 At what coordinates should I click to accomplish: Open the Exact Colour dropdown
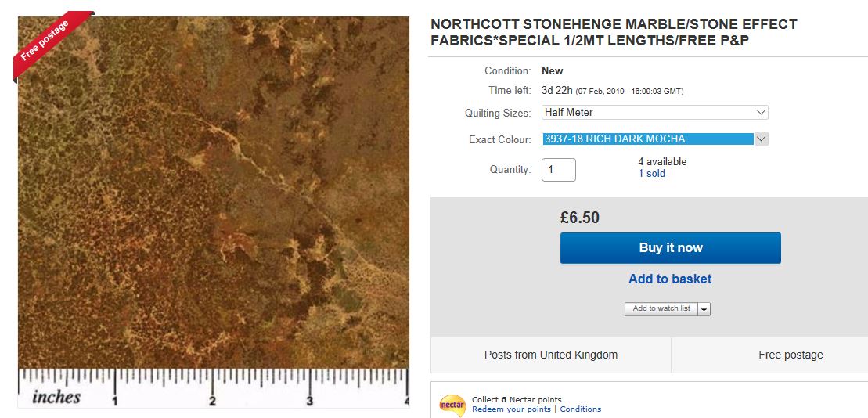pyautogui.click(x=655, y=139)
